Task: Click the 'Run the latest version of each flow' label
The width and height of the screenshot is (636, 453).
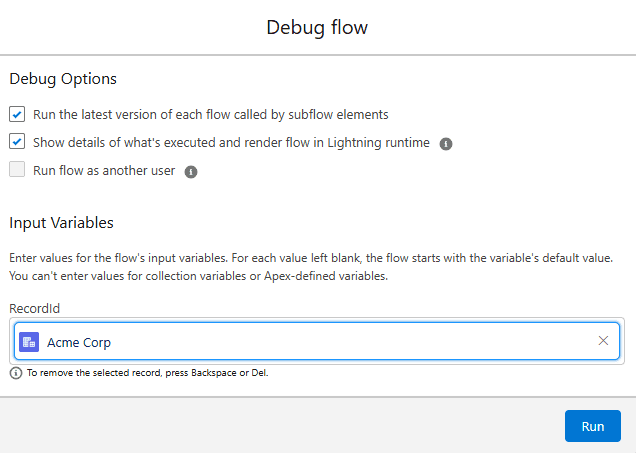Action: coord(210,114)
